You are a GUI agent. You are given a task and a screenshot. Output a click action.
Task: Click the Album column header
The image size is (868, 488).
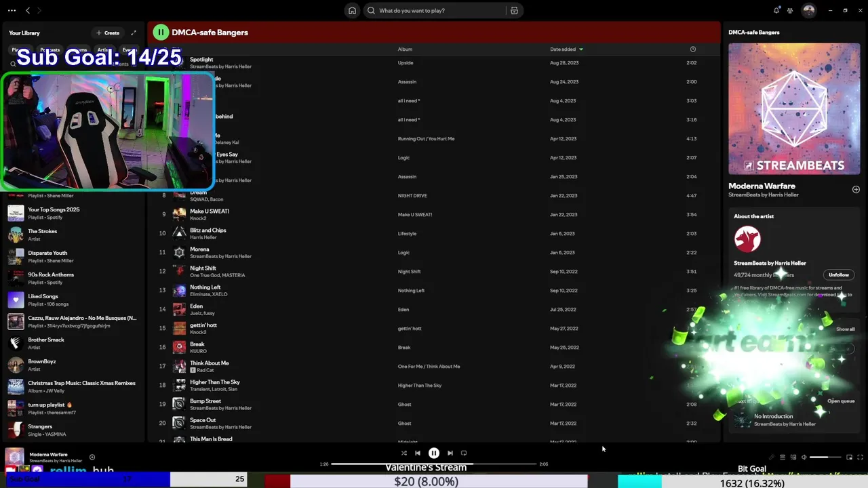tap(405, 49)
